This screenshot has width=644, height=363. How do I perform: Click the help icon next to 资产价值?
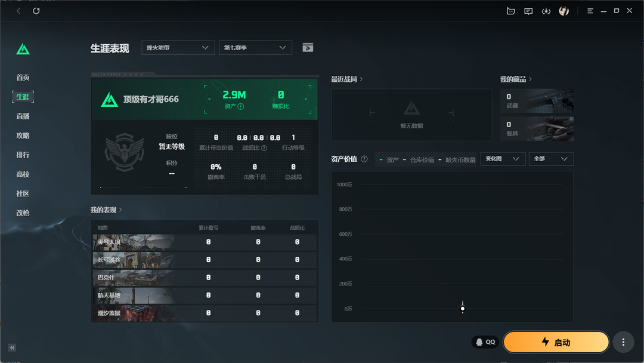(364, 159)
